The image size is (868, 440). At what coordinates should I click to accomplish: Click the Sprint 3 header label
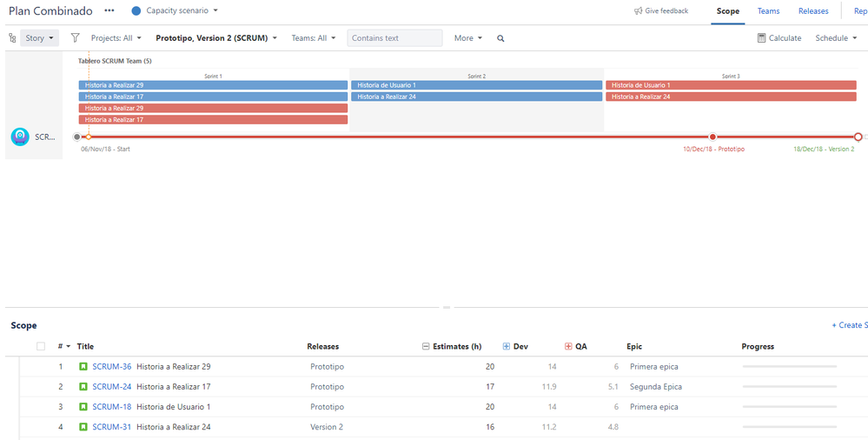click(731, 76)
